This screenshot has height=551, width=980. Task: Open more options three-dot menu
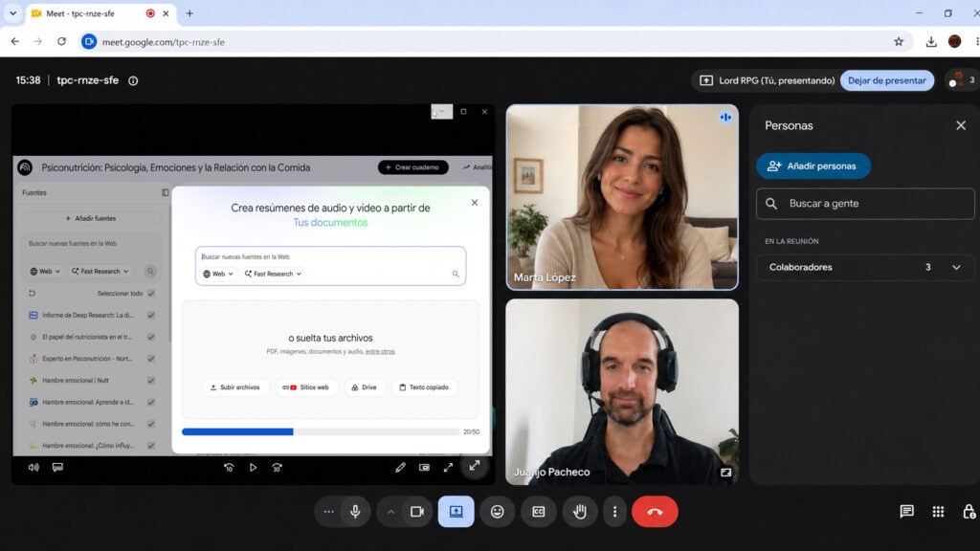615,512
